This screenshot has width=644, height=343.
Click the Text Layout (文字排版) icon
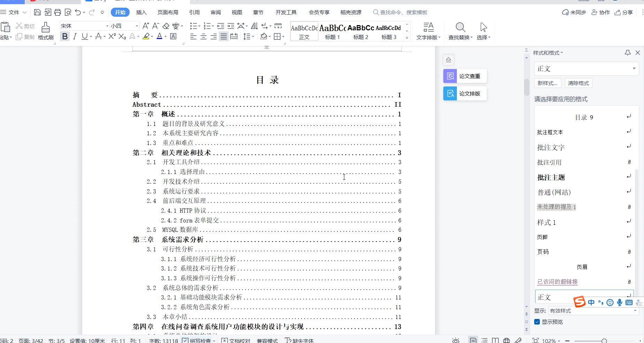click(x=428, y=27)
